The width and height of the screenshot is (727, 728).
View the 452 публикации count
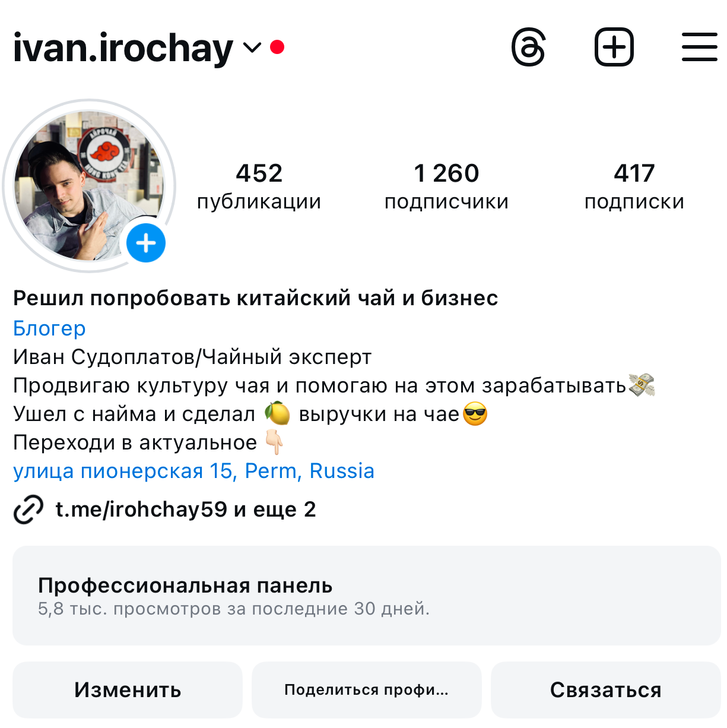tap(259, 186)
